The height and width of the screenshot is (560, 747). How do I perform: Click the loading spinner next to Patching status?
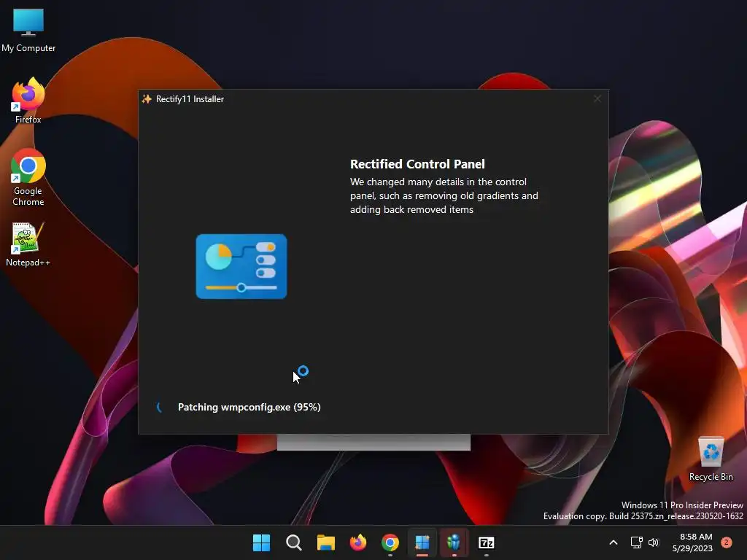(x=159, y=407)
